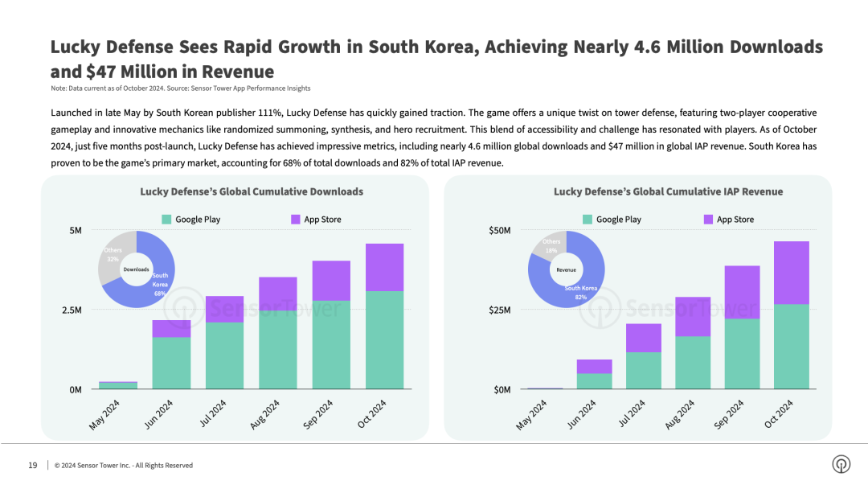Click the $50M axis label on Revenue chart

pos(499,230)
